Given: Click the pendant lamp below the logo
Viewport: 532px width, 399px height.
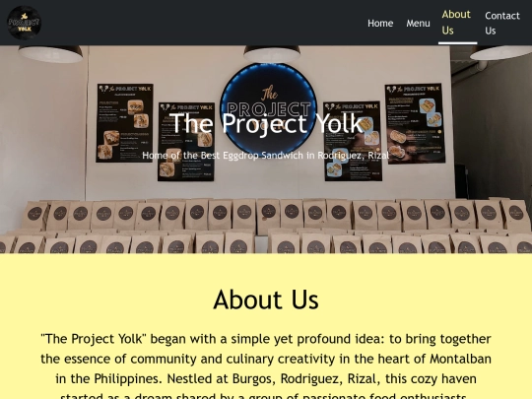Looking at the screenshot, I should click(x=50, y=53).
